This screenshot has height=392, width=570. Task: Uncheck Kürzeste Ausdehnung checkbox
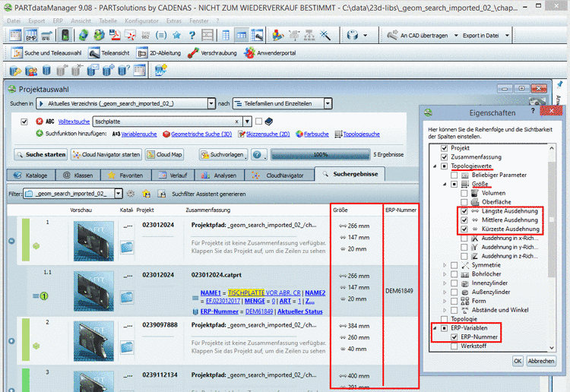pos(464,229)
